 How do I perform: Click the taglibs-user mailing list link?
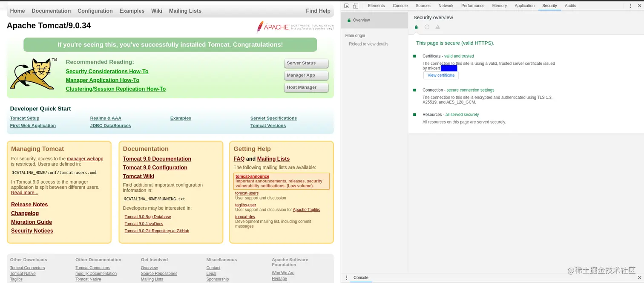click(x=245, y=205)
